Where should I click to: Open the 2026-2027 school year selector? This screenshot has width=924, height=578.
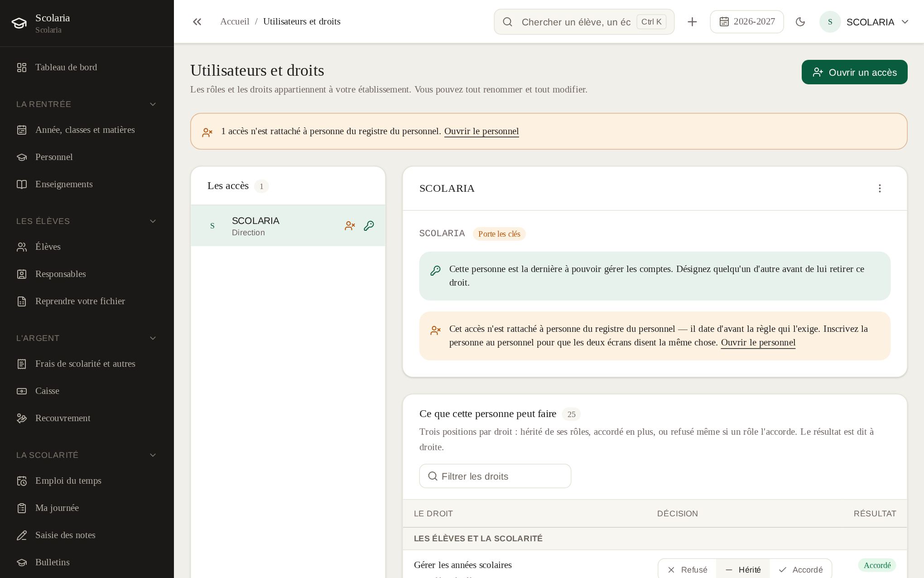pyautogui.click(x=747, y=22)
